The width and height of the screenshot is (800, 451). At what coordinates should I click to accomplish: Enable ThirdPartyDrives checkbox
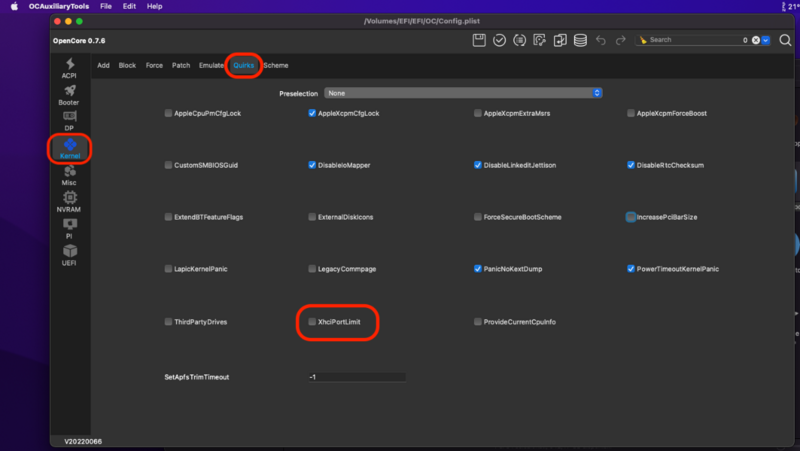168,322
